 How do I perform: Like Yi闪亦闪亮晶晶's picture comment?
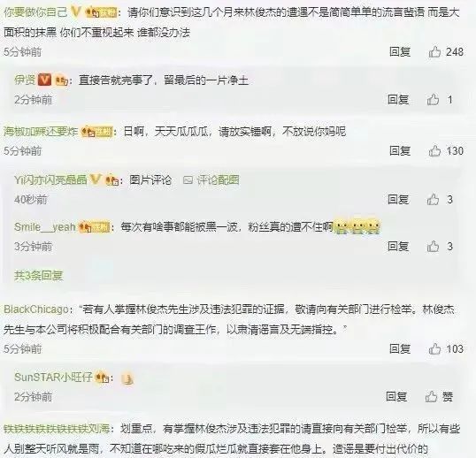(433, 199)
